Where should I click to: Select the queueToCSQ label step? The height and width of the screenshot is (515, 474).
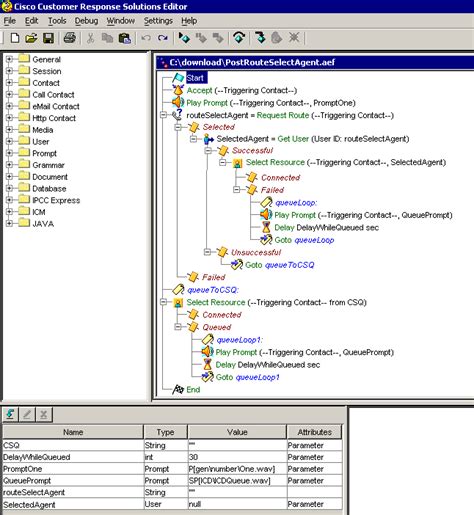(212, 290)
